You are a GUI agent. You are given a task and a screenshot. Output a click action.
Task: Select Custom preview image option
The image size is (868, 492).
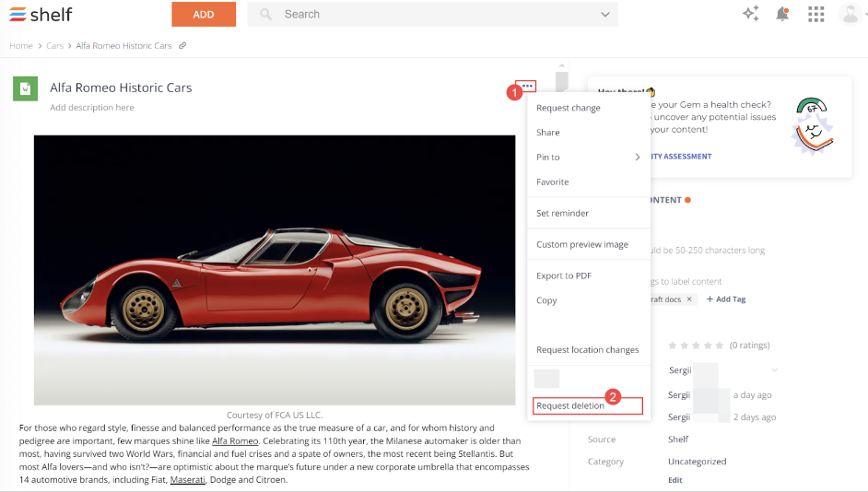(589, 244)
